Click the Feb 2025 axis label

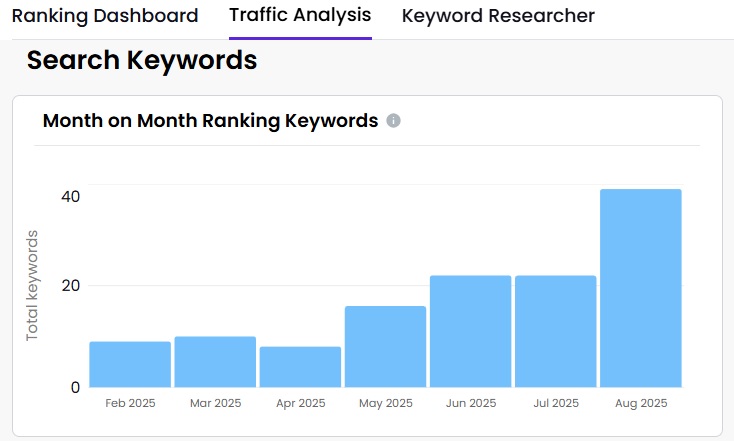point(130,404)
